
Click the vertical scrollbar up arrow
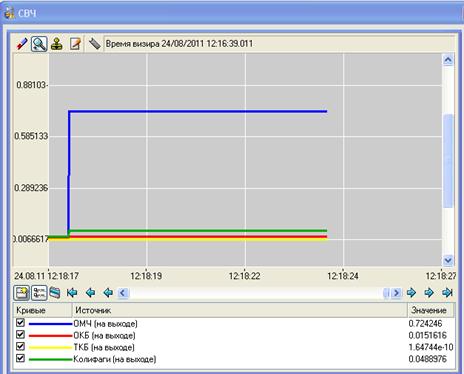pyautogui.click(x=448, y=60)
